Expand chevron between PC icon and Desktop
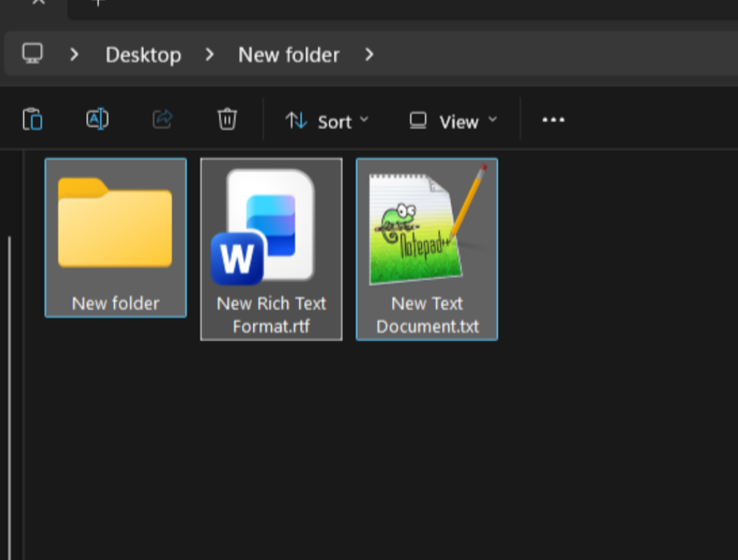The width and height of the screenshot is (738, 560). pos(74,55)
